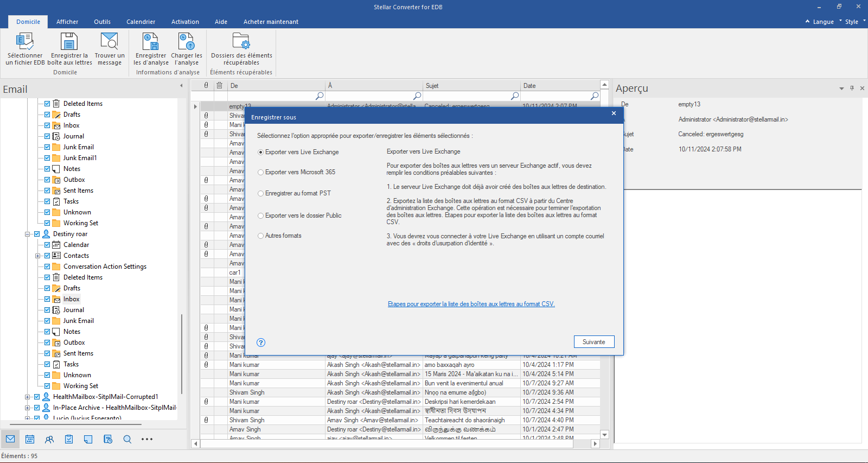
Task: Click Charger les l'analyse icon
Action: [187, 49]
